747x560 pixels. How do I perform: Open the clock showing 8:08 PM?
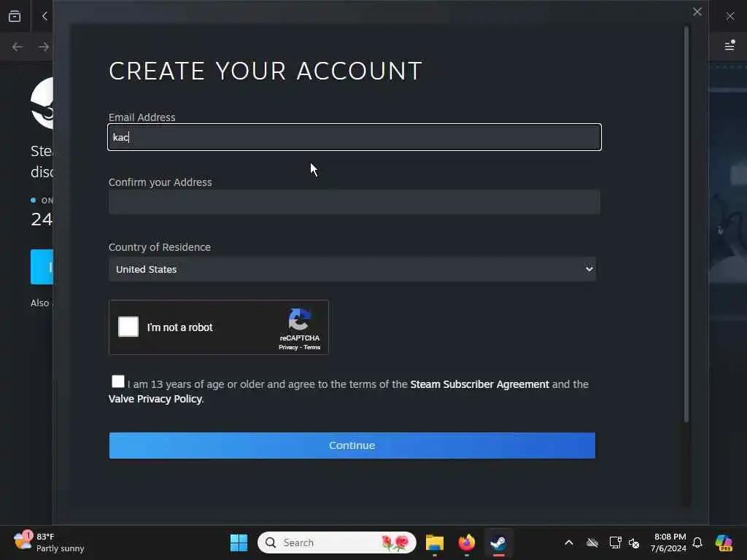point(670,542)
